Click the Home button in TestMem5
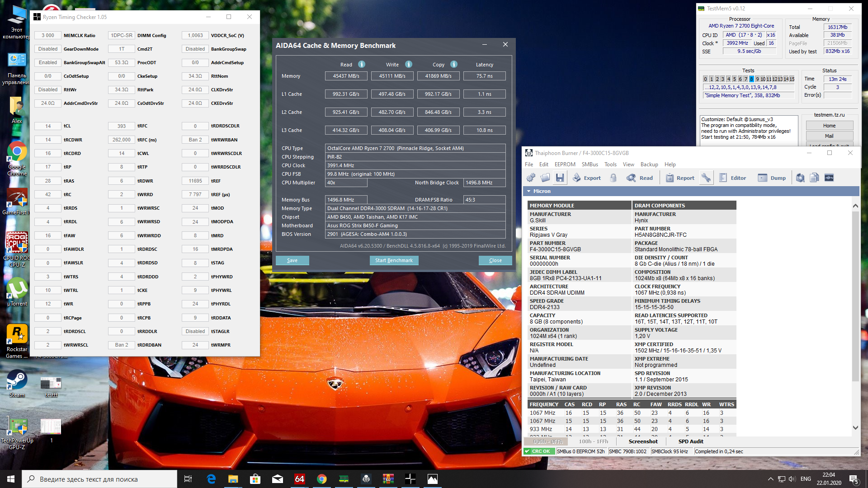Screen dimensions: 868x488 [829, 126]
